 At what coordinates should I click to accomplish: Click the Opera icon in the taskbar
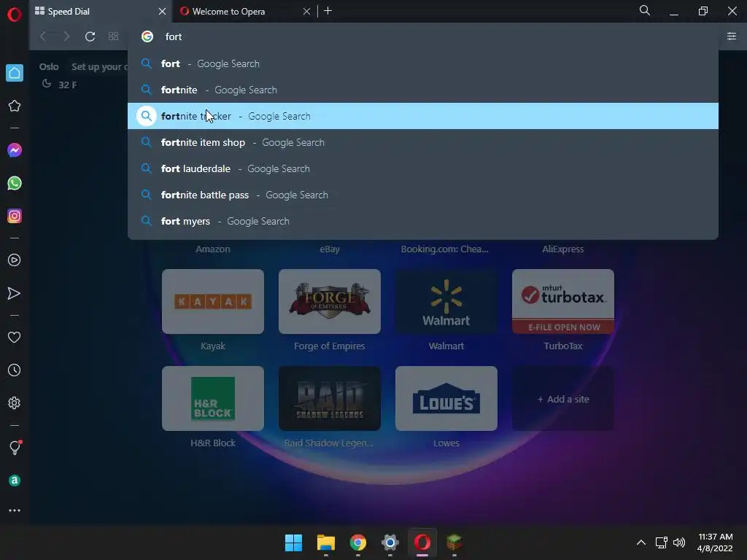pos(422,542)
